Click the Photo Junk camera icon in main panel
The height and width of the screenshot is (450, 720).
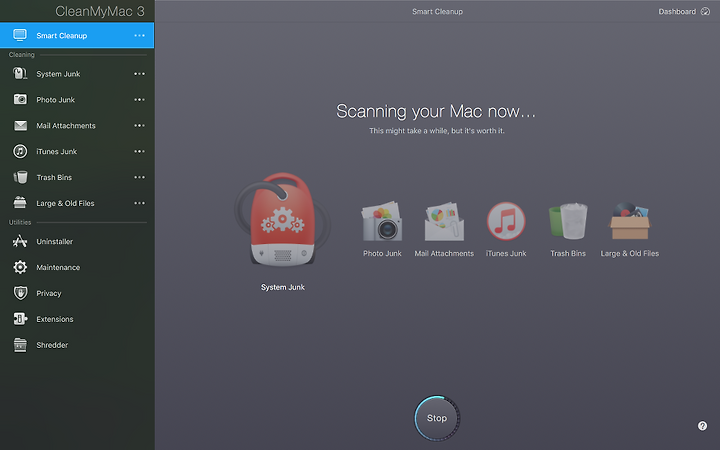click(x=382, y=221)
